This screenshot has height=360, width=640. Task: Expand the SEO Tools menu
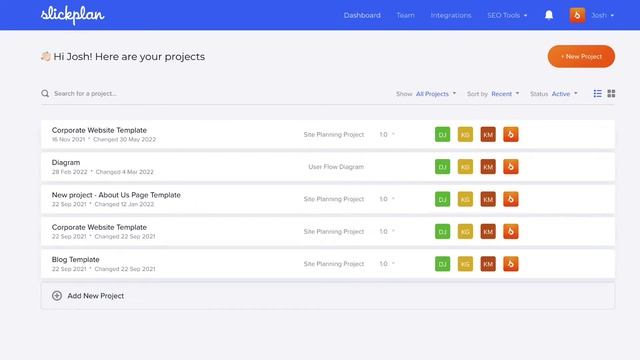click(507, 15)
